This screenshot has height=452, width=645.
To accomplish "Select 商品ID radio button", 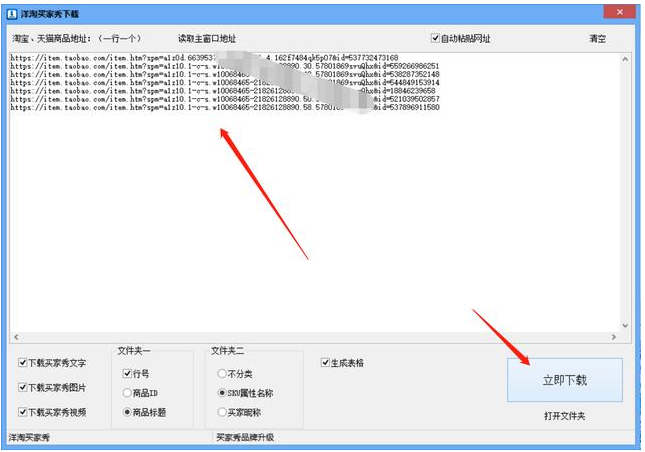I will click(127, 393).
